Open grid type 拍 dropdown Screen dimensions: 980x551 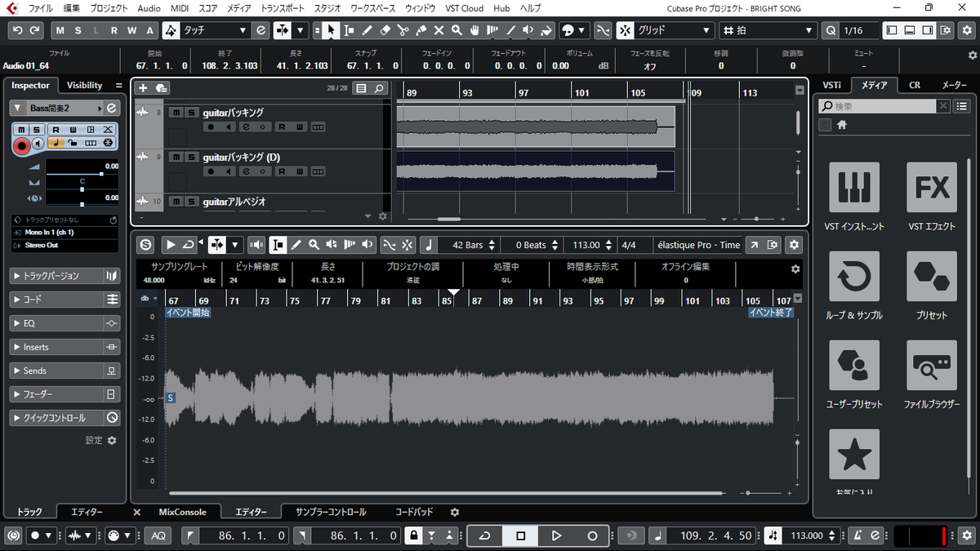pos(768,30)
